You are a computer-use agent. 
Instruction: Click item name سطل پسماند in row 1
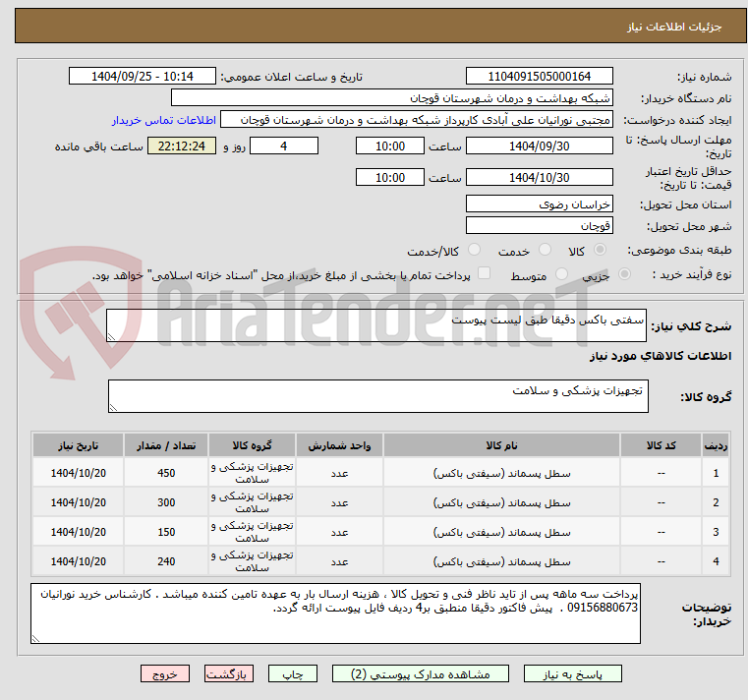click(501, 473)
